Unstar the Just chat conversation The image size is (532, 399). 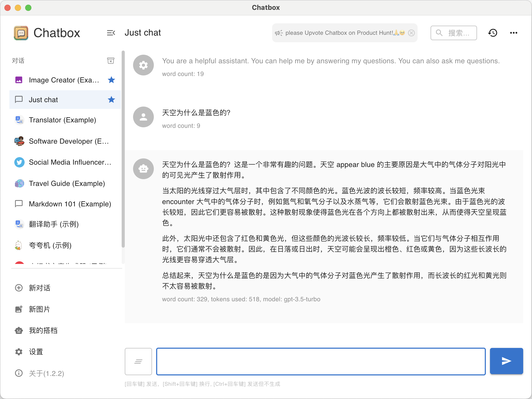tap(111, 100)
